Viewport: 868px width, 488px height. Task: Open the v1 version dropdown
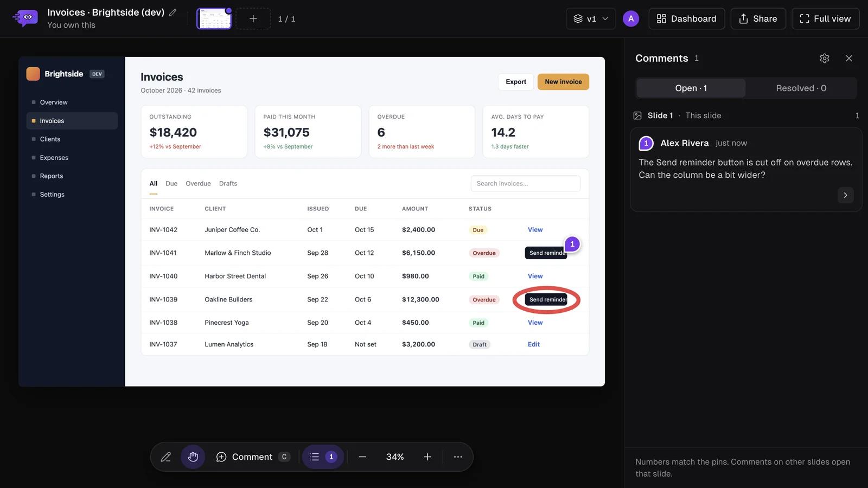click(591, 18)
